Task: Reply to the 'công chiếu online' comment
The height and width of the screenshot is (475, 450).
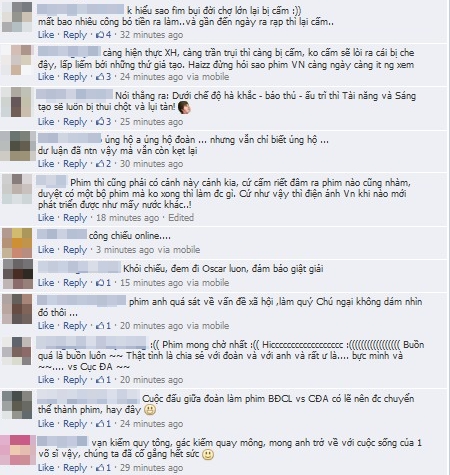Action: point(75,250)
